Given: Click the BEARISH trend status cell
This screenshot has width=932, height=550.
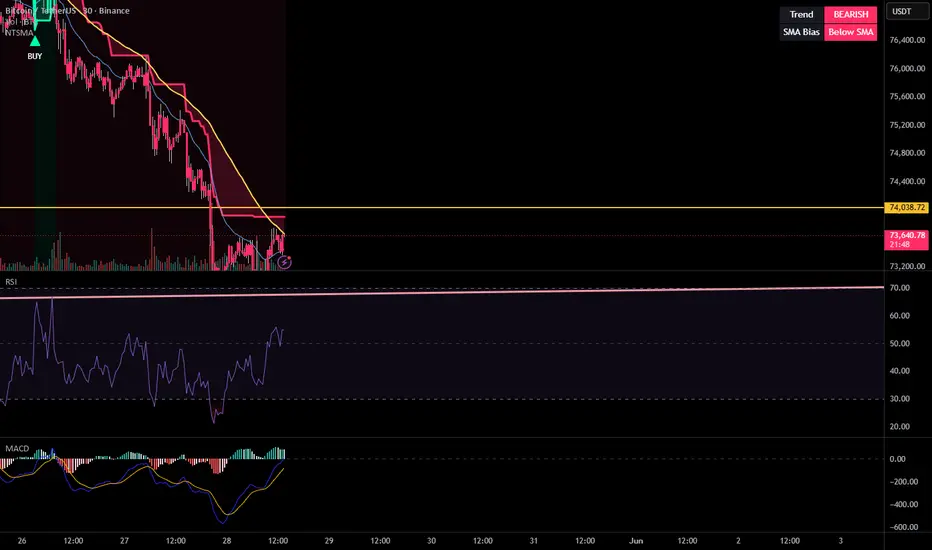Looking at the screenshot, I should [x=851, y=14].
